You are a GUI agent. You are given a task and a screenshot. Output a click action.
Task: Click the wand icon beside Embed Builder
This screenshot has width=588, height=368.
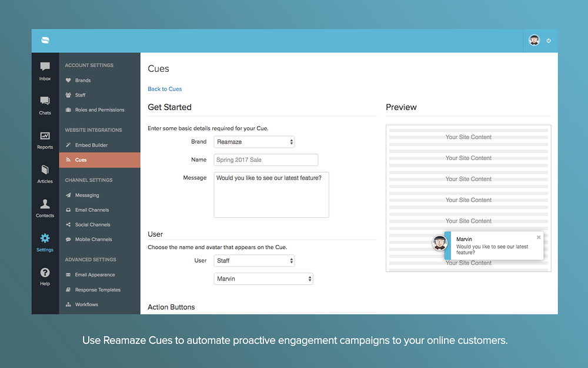coord(68,145)
